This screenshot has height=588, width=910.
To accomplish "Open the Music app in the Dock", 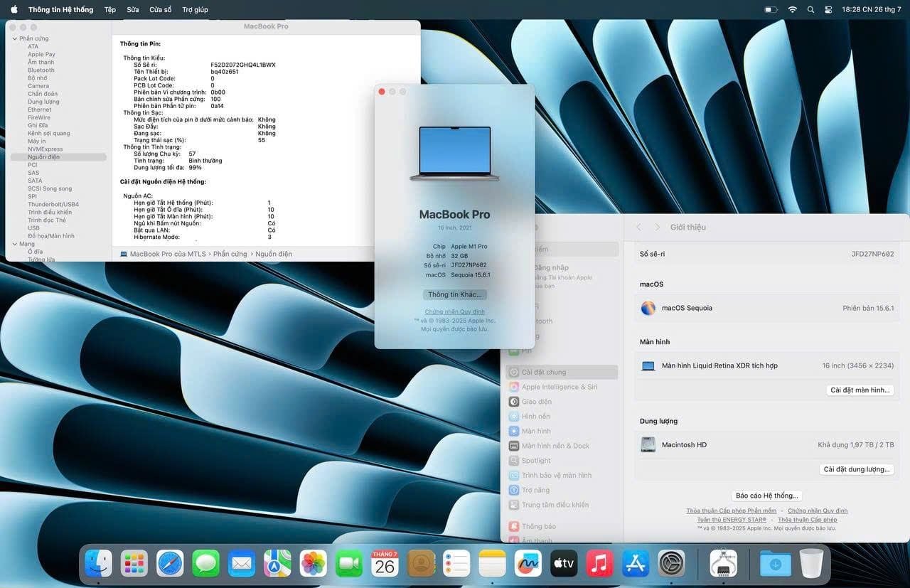I will tap(600, 564).
